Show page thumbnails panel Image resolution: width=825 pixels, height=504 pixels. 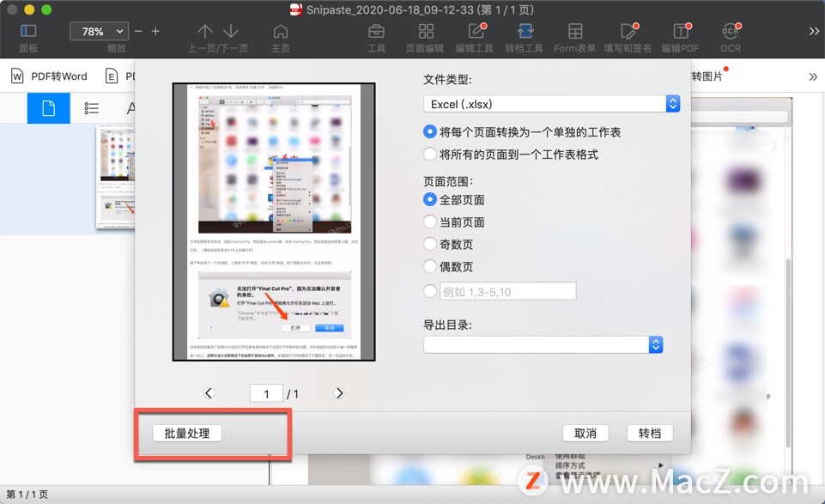(48, 108)
